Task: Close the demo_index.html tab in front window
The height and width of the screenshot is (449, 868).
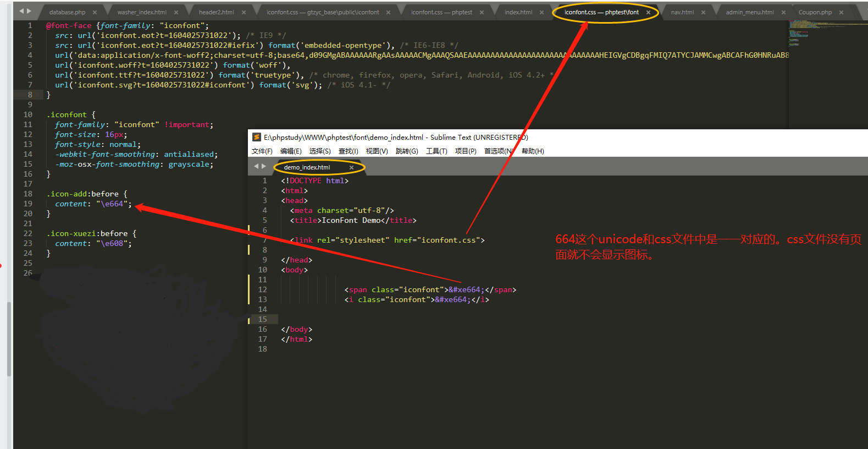Action: coord(351,167)
